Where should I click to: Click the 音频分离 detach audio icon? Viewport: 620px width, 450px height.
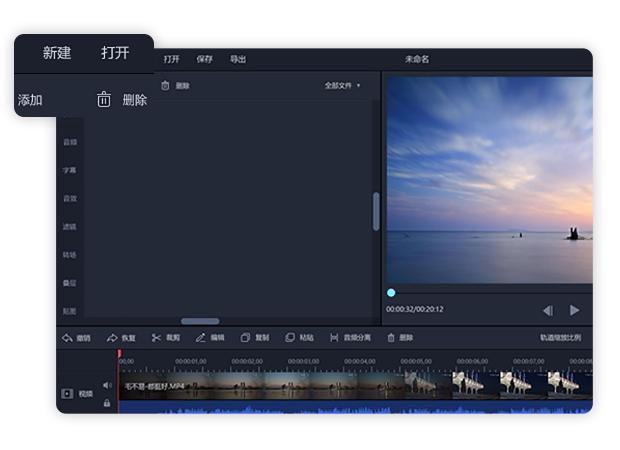pos(334,338)
